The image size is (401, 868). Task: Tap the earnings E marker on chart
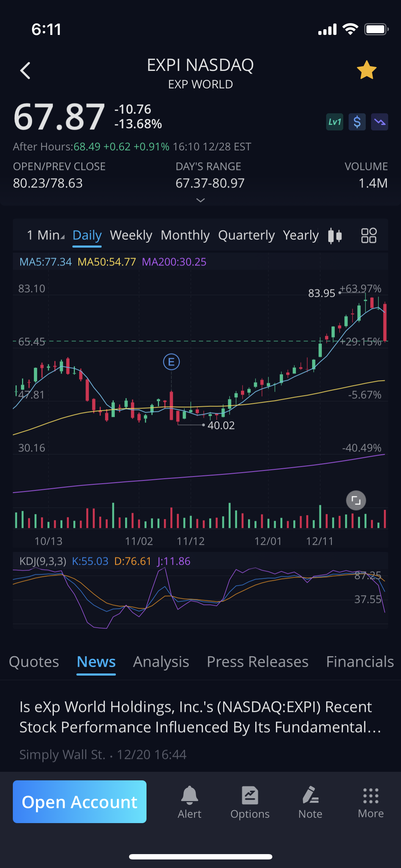pos(171,362)
